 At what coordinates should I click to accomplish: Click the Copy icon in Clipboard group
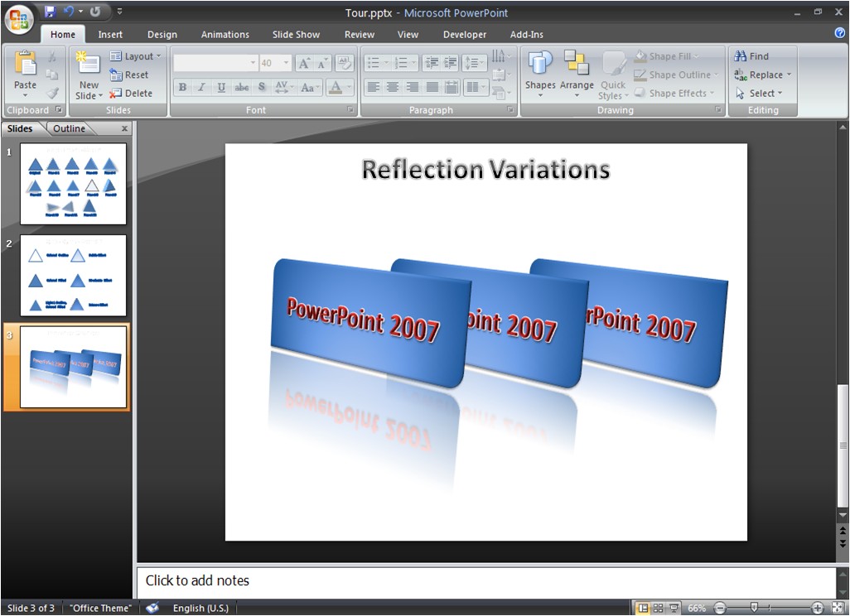52,75
